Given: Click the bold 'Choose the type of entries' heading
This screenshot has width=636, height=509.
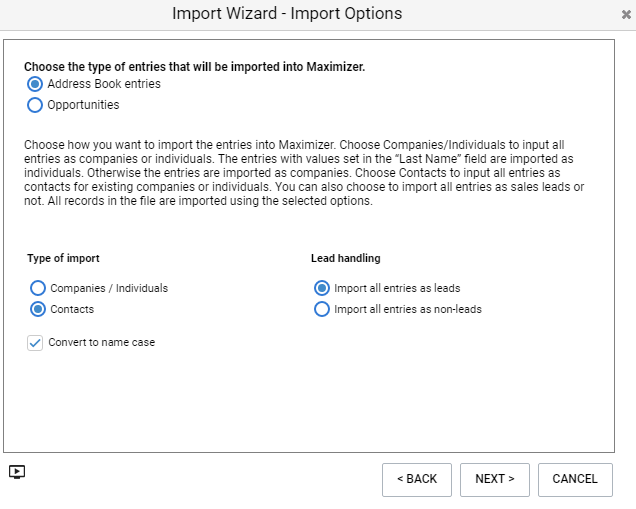Looking at the screenshot, I should click(x=194, y=67).
